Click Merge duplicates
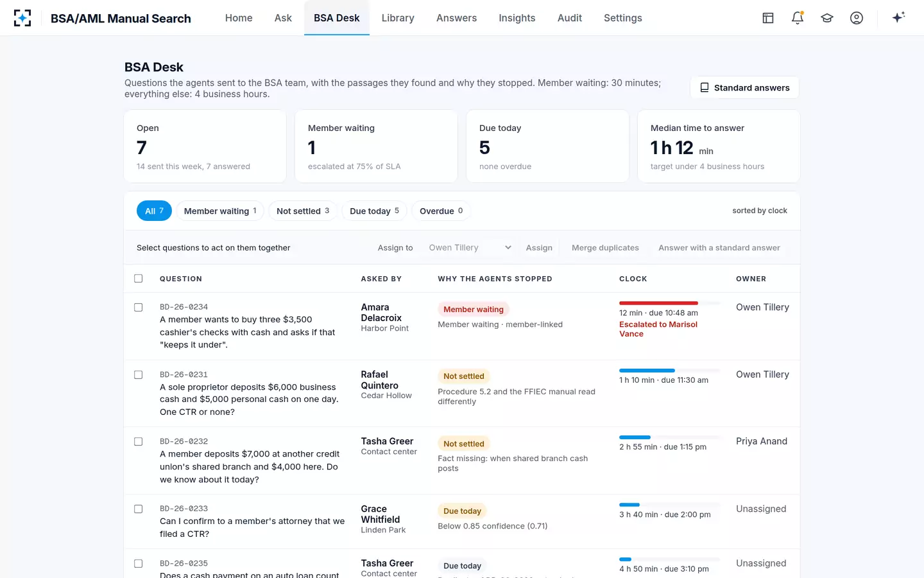Screen dimensions: 924x578 point(605,248)
